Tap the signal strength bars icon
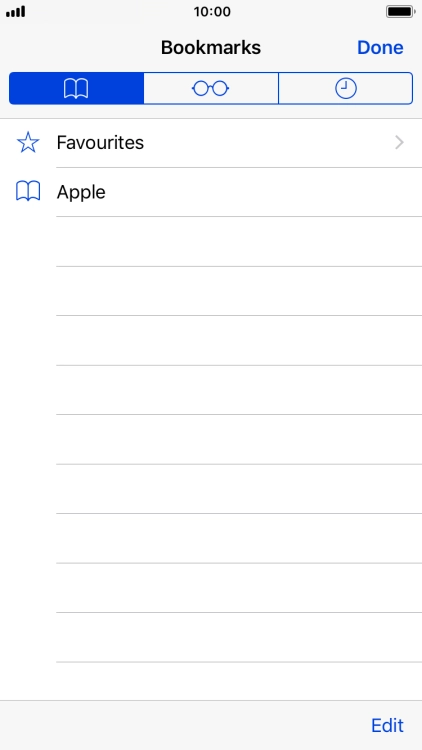The height and width of the screenshot is (750, 422). (x=16, y=11)
